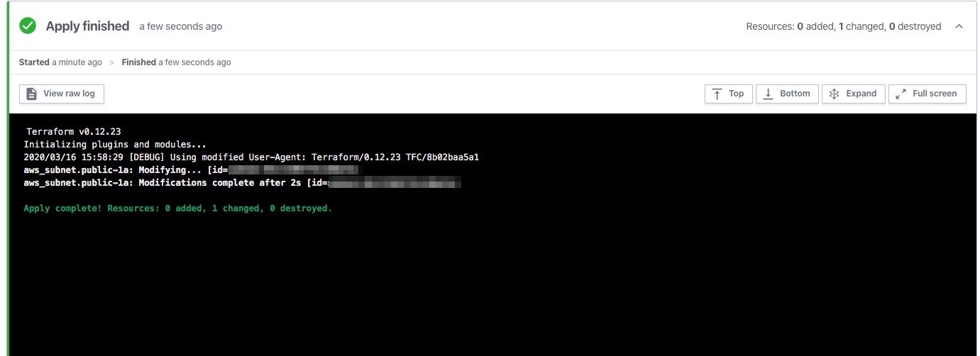This screenshot has width=980, height=356.
Task: Click the Apply finished heading
Action: pyautogui.click(x=87, y=26)
